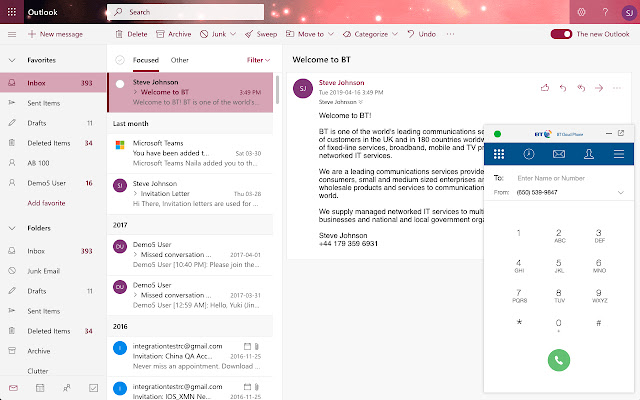Collapse the Folders section
Viewport: 640px width, 400px height.
[12, 228]
